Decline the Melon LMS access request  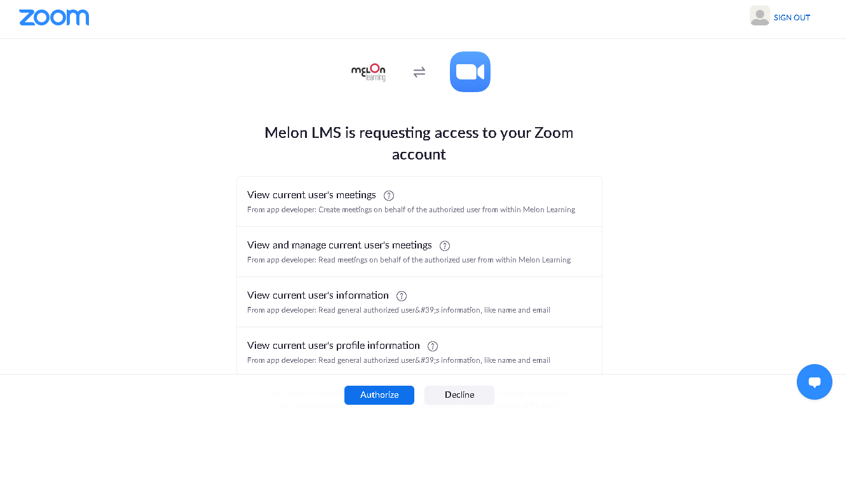(459, 395)
